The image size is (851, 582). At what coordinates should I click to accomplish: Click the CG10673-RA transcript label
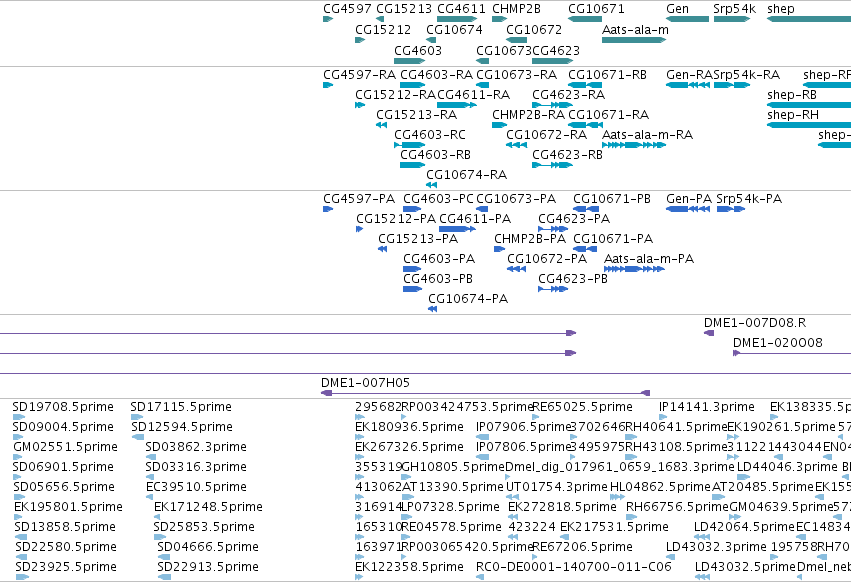pyautogui.click(x=516, y=74)
